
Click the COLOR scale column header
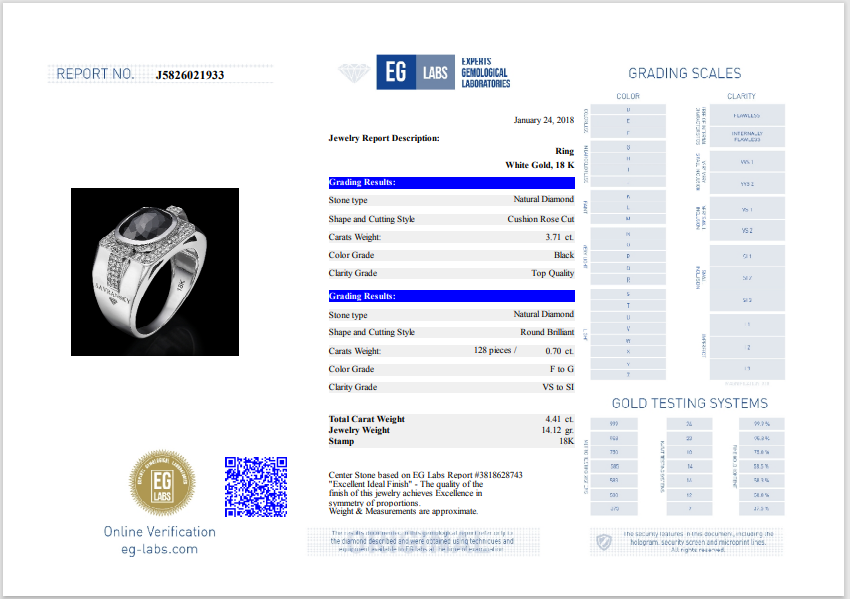tap(628, 97)
